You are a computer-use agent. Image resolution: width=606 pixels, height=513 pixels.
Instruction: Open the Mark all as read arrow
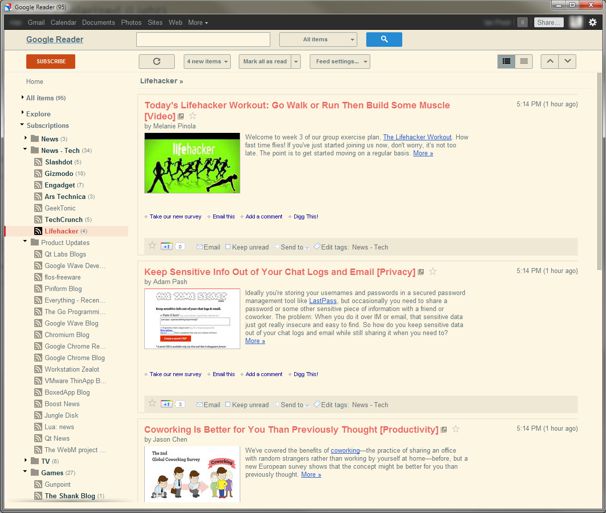pos(296,61)
